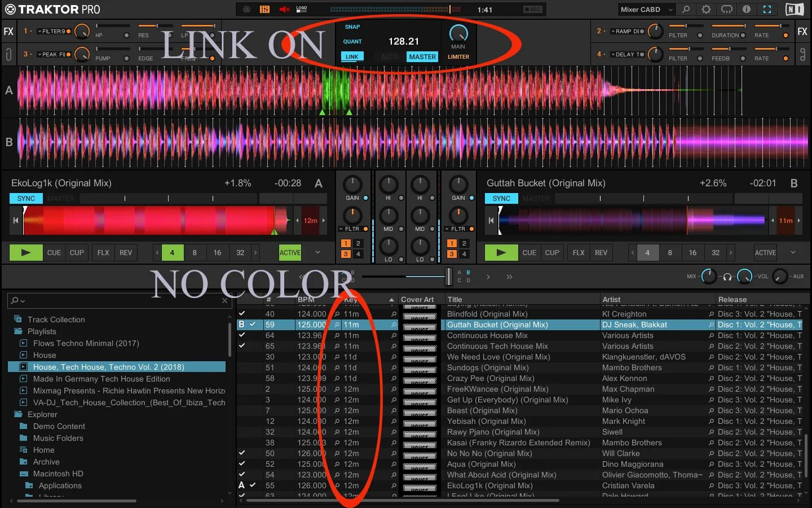Open FX unit 2 RAMP DE effect dropdown

tap(627, 31)
